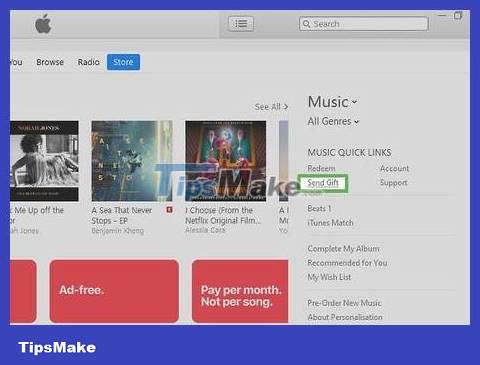Switch to the Browse tab

[x=50, y=62]
